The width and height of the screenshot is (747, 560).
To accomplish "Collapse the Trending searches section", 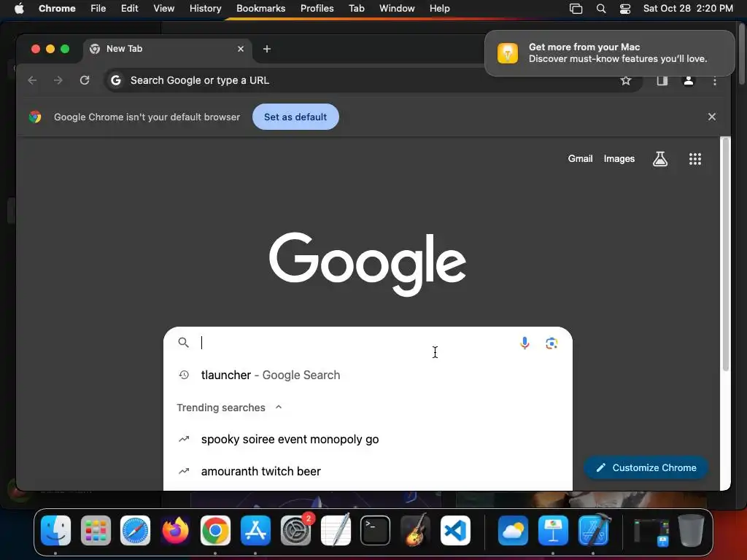I will 279,407.
